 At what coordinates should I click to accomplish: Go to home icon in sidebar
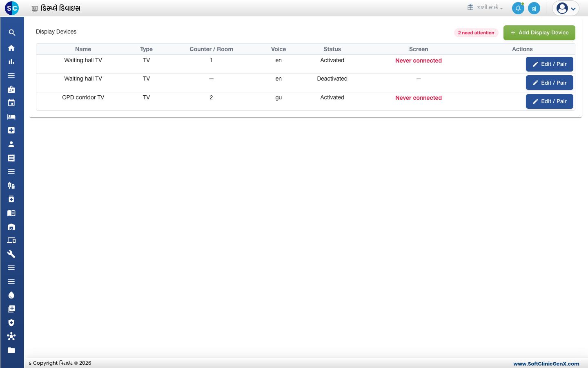11,48
